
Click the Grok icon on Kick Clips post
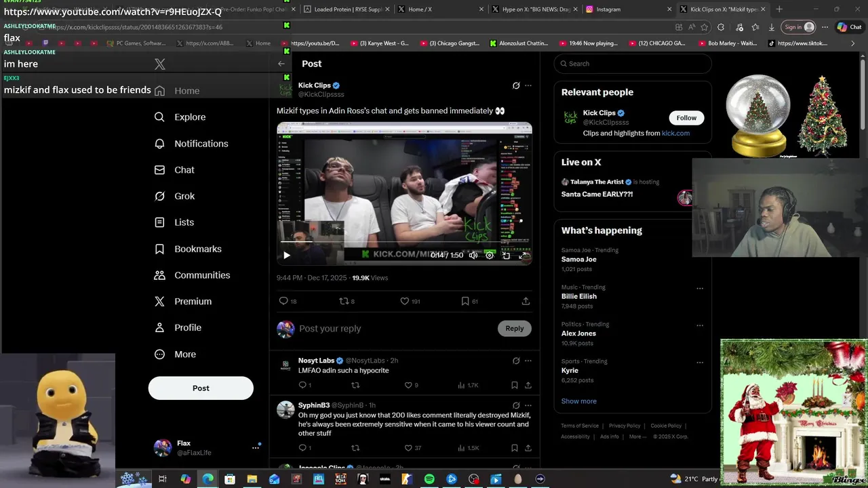pos(516,85)
